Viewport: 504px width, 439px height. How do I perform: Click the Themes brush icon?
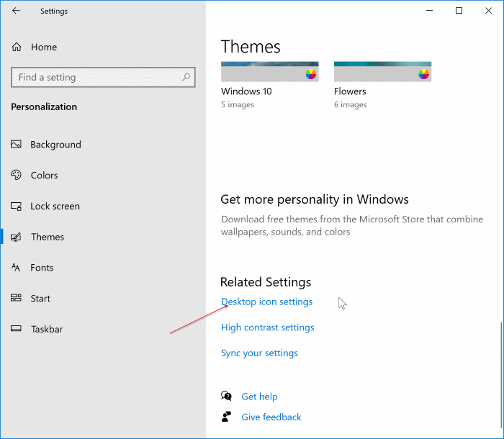click(x=16, y=237)
